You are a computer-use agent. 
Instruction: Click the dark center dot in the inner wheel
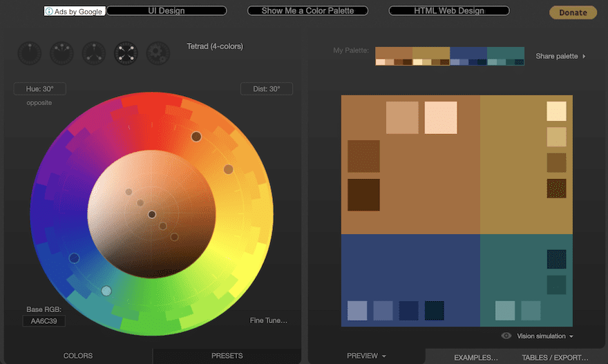point(152,214)
